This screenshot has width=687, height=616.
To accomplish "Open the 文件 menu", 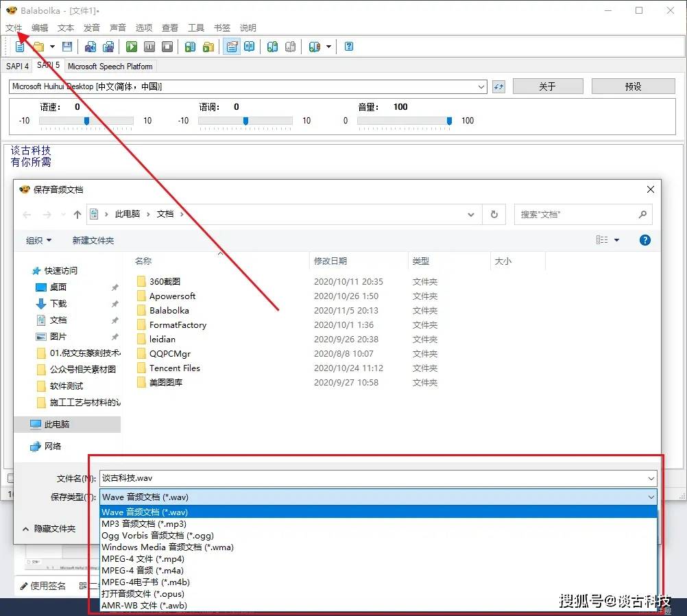I will point(14,28).
